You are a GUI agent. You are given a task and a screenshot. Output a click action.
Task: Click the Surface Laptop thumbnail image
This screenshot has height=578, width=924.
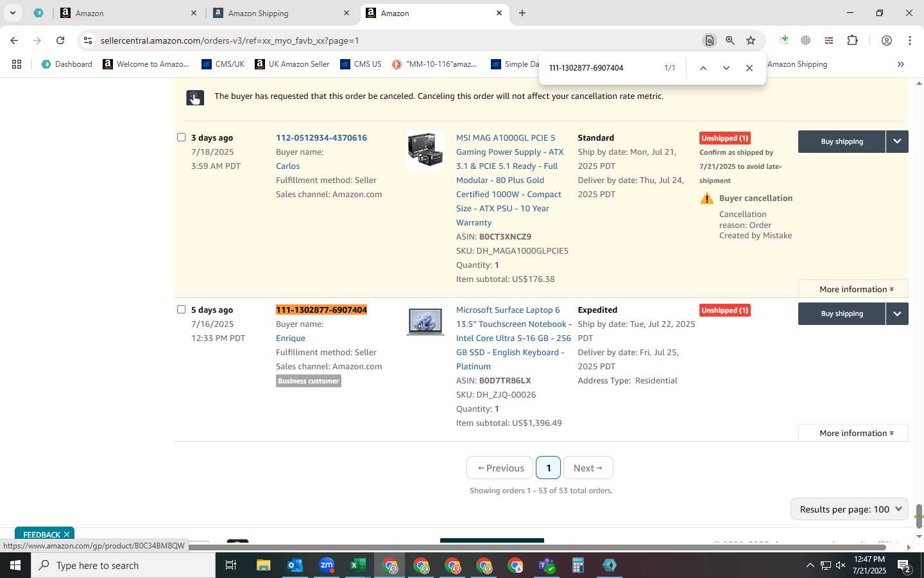[425, 321]
